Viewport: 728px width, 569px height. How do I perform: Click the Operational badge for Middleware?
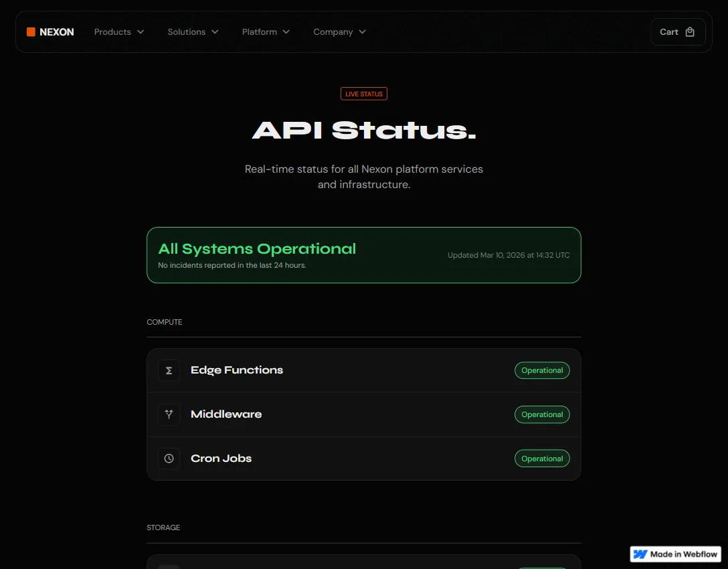[x=542, y=414]
